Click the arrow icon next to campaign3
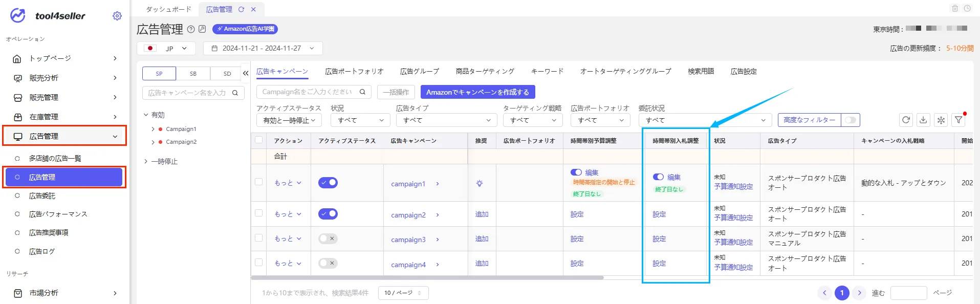 click(438, 240)
